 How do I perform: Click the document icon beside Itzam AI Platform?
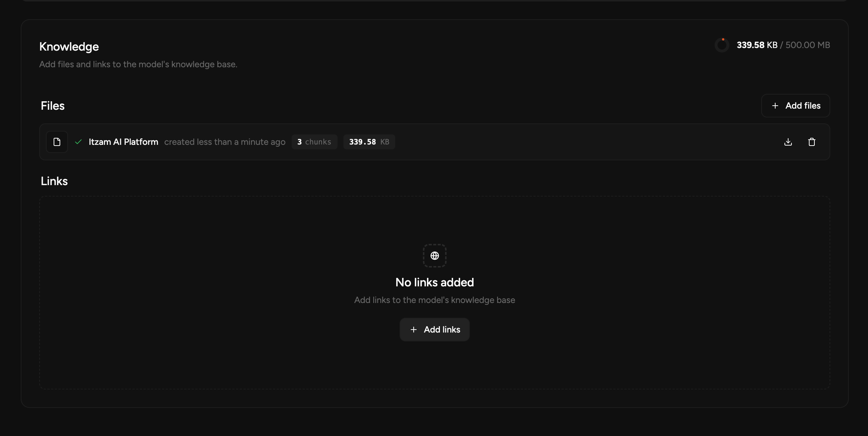coord(57,142)
